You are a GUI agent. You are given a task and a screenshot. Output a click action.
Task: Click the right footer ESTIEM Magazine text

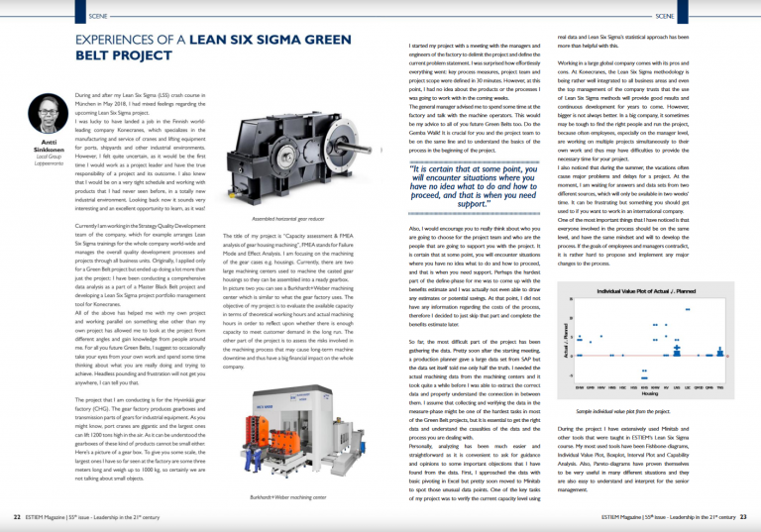[x=669, y=517]
